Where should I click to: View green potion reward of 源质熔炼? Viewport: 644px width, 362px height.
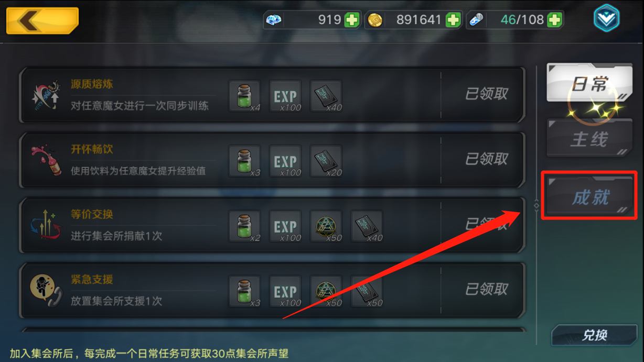[x=244, y=96]
